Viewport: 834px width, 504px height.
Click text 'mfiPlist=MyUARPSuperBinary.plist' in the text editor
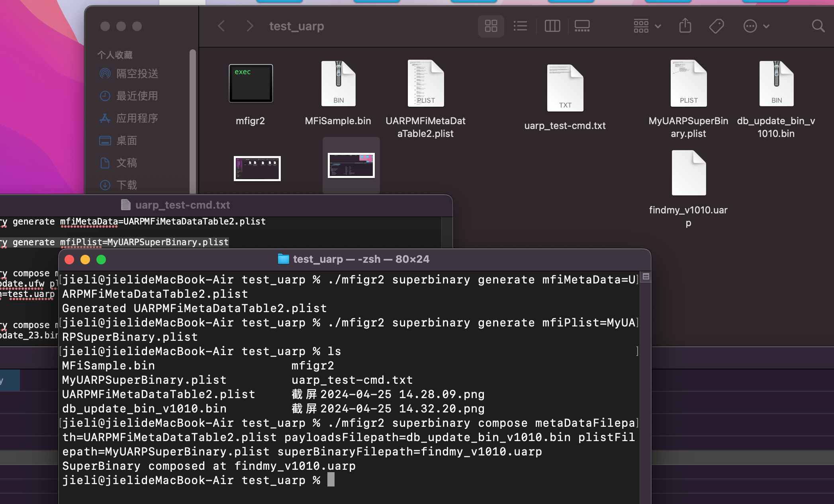click(144, 242)
